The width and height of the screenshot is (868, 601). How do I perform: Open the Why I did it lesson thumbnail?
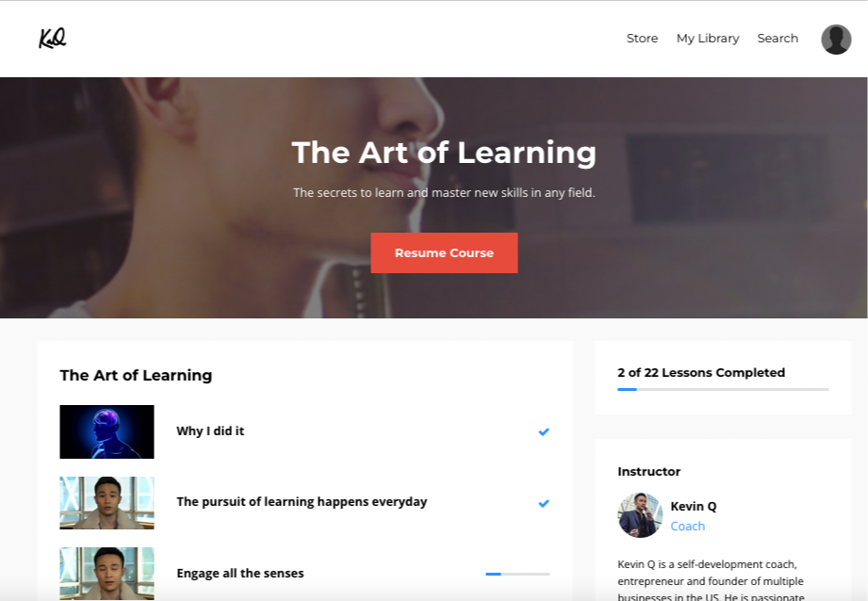point(106,431)
